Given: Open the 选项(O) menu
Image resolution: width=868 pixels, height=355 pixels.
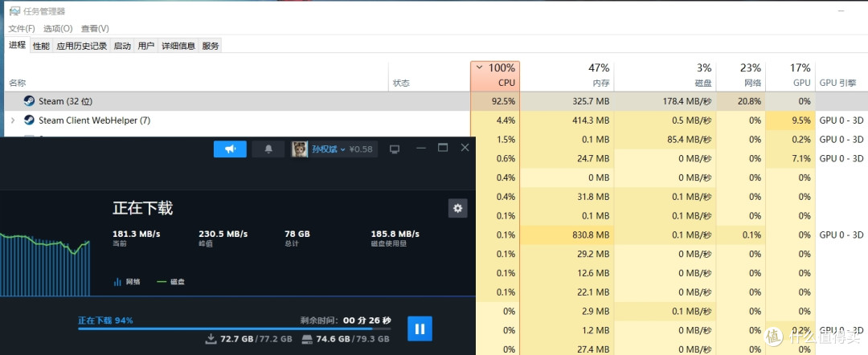Looking at the screenshot, I should pyautogui.click(x=58, y=28).
